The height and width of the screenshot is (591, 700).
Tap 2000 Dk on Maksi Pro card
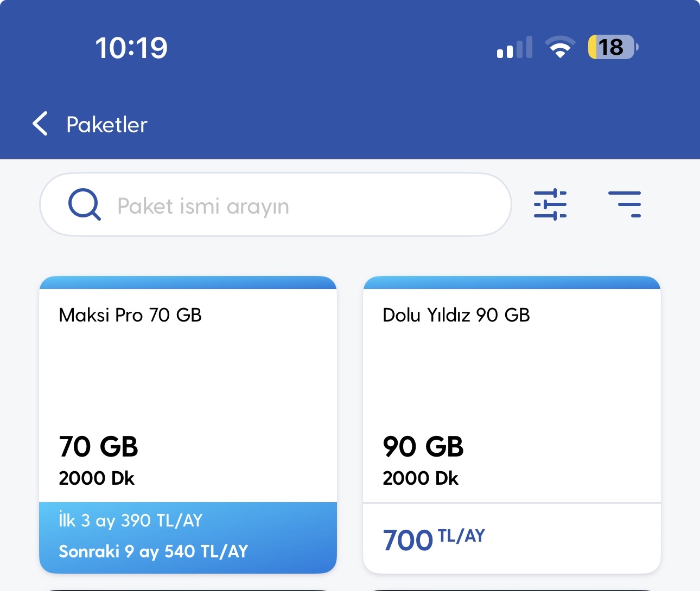coord(97,478)
